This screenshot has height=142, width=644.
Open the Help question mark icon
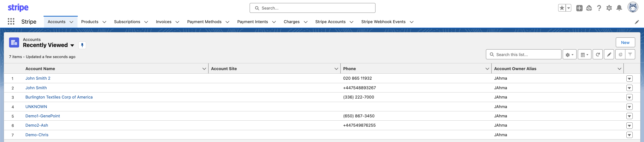(599, 8)
